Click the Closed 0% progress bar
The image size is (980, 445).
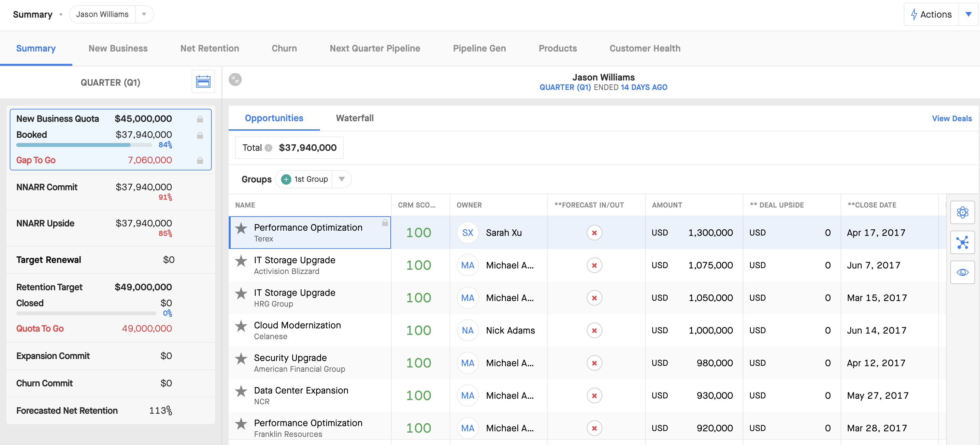click(86, 313)
